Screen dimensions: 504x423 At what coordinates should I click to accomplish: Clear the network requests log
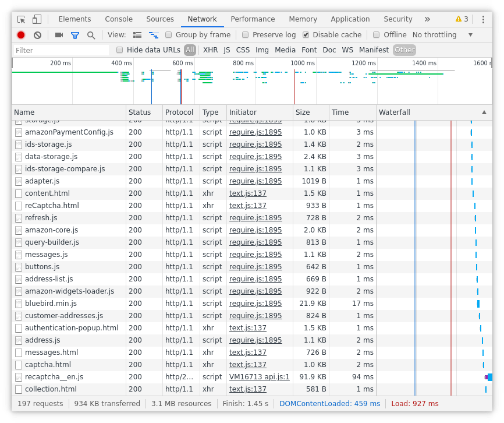(x=37, y=35)
